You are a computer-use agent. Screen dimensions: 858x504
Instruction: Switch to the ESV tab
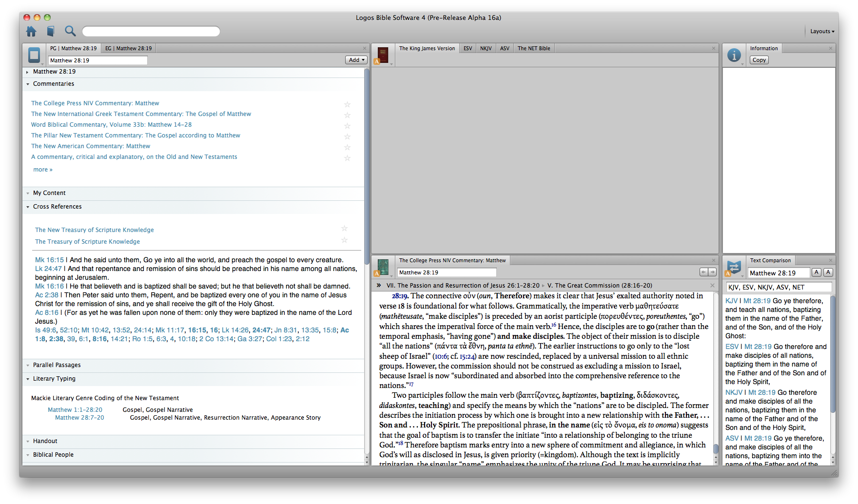click(468, 48)
